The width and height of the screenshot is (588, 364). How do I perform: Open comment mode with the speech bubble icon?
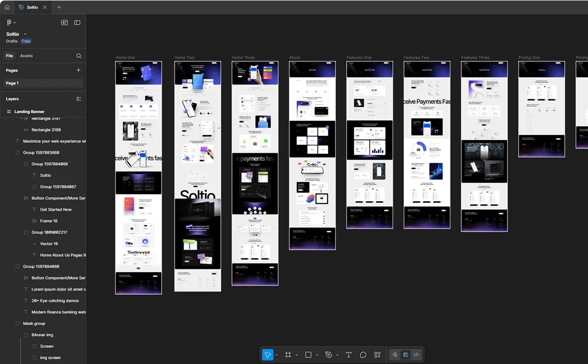coord(363,355)
